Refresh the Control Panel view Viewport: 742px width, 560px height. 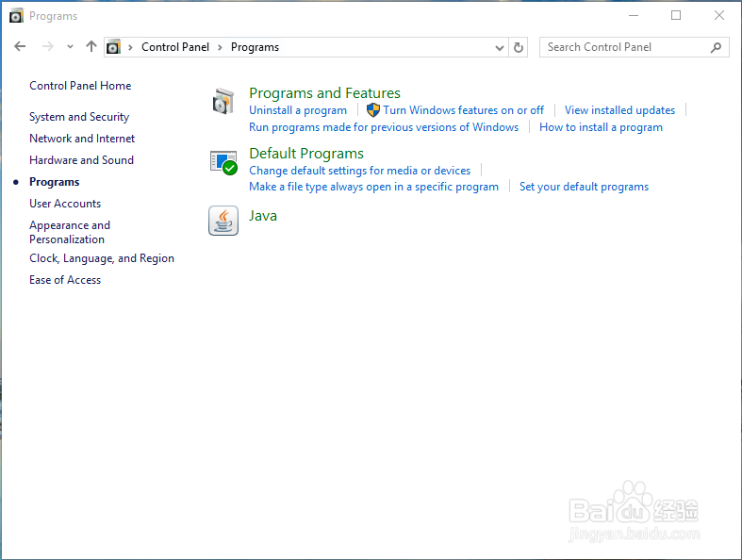point(519,47)
